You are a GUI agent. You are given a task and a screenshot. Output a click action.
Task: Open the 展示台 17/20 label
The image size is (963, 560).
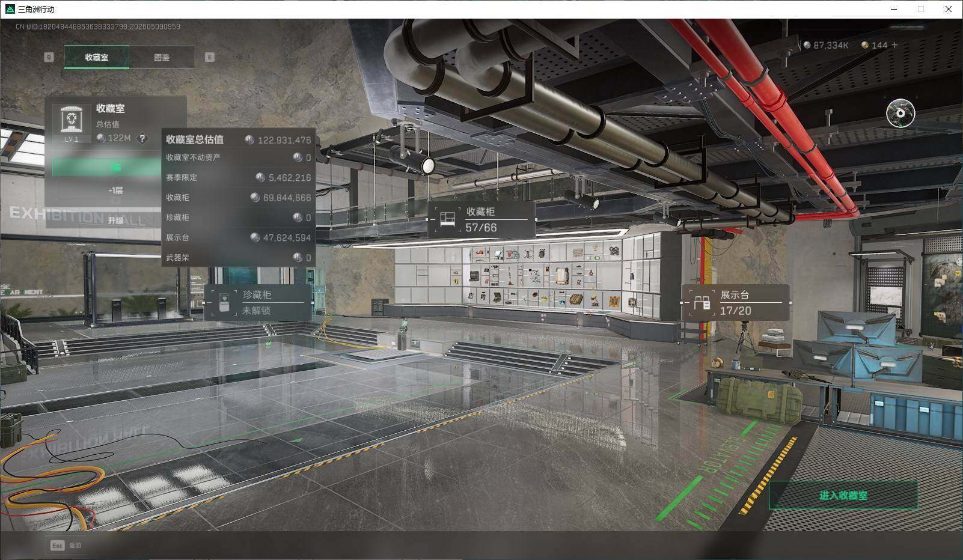coord(736,303)
